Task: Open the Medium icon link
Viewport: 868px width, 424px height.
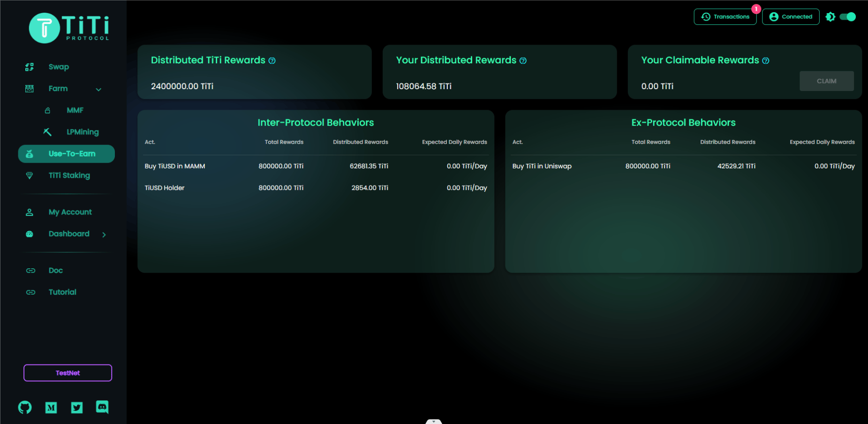Action: tap(51, 408)
